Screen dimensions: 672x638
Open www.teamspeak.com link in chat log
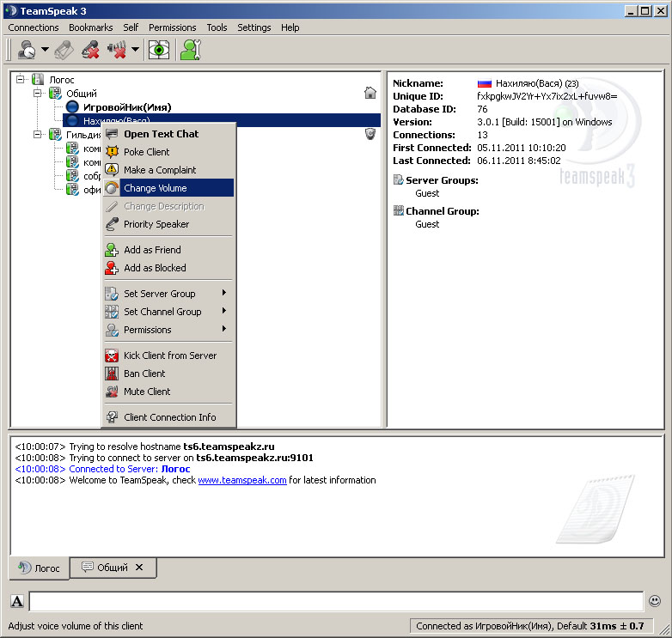242,480
